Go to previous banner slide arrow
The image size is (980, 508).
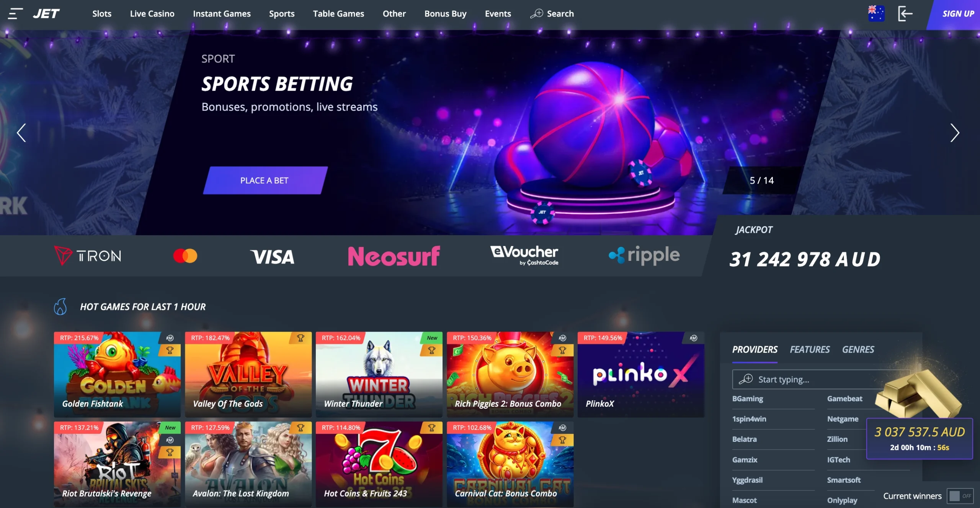[21, 133]
